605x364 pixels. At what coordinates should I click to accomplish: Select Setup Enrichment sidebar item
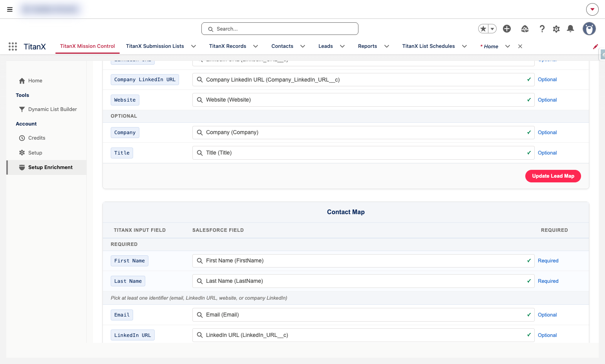coord(46,167)
